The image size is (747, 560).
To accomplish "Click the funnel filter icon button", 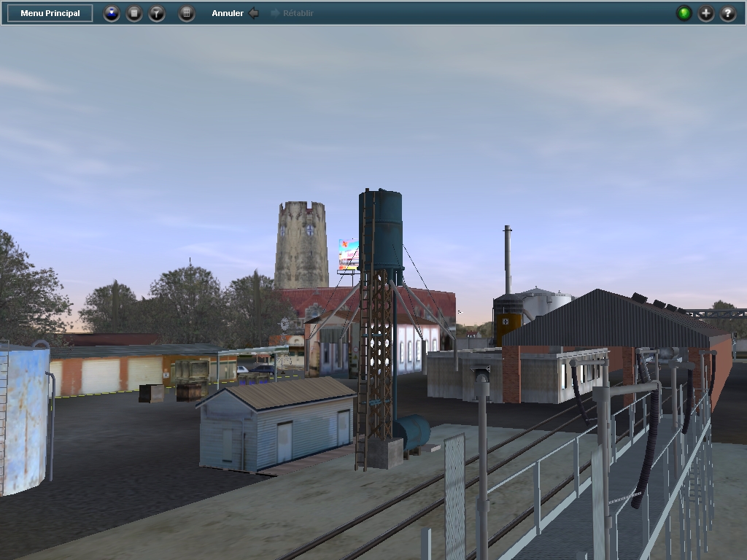I will click(157, 13).
